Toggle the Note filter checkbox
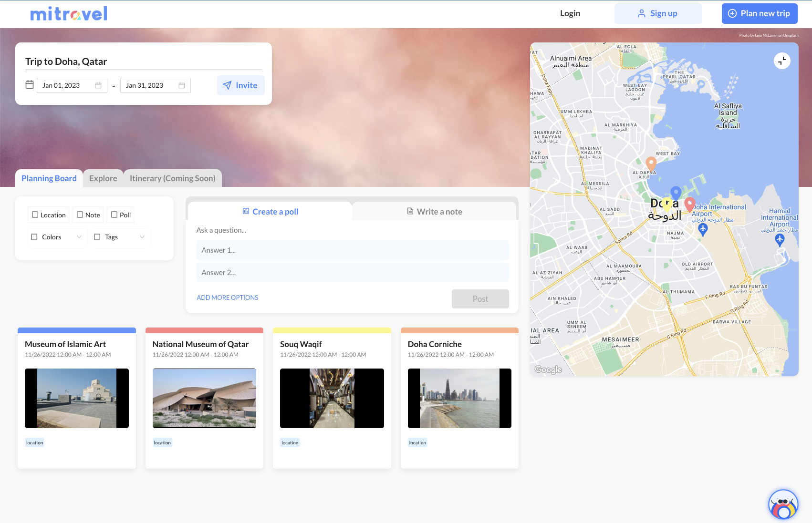 (x=80, y=215)
